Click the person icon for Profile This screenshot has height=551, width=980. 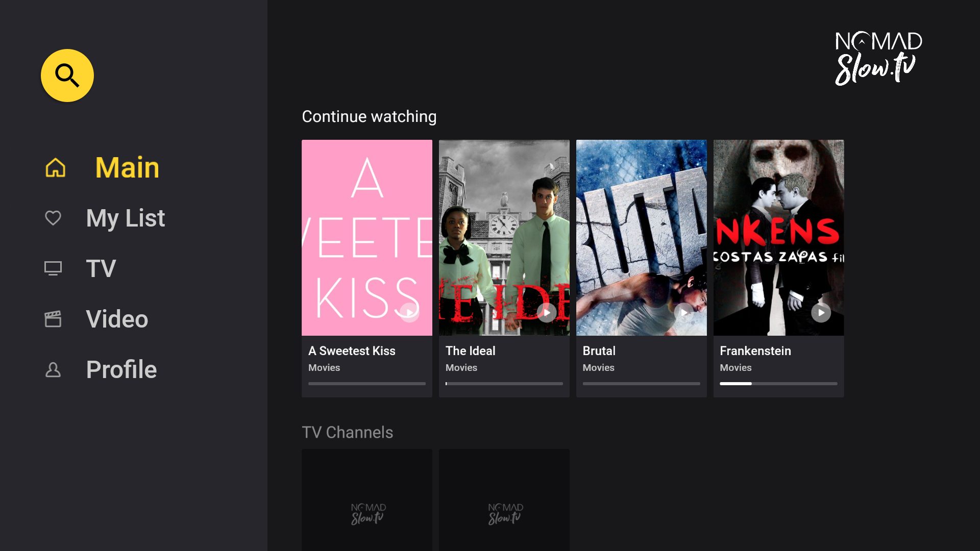[x=53, y=369]
